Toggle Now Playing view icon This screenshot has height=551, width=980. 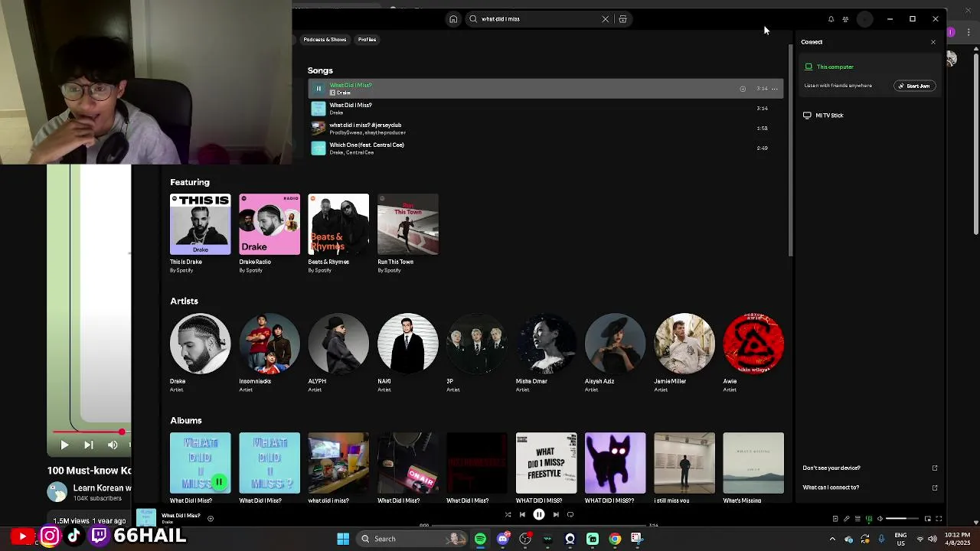click(835, 519)
